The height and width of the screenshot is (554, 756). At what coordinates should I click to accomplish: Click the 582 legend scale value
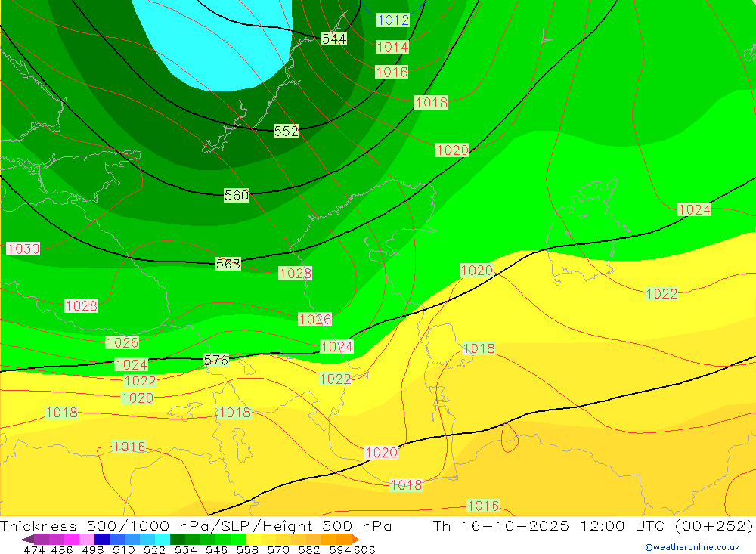[x=308, y=549]
